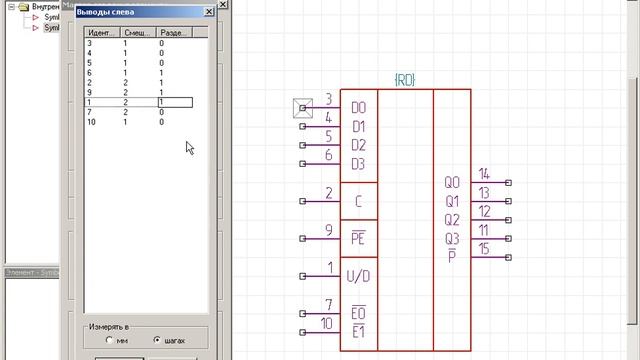Screen dimensions: 640x360
Task: Click the D3 pin label
Action: click(358, 164)
